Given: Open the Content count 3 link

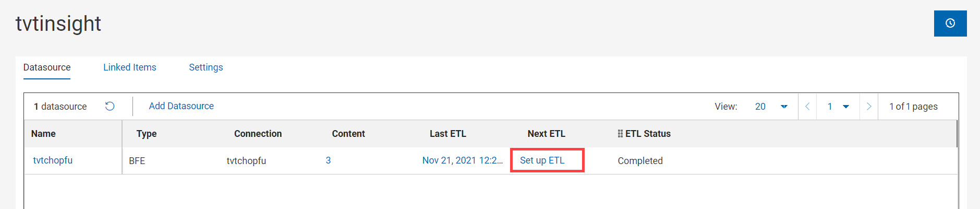Looking at the screenshot, I should click(328, 160).
